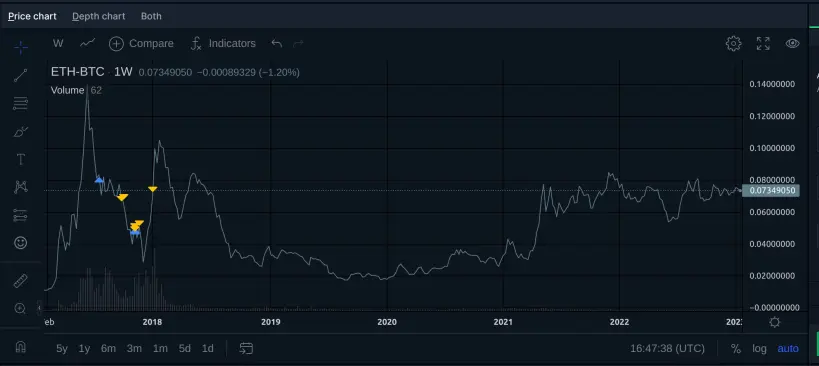
Task: Set the range to 1m
Action: (160, 349)
